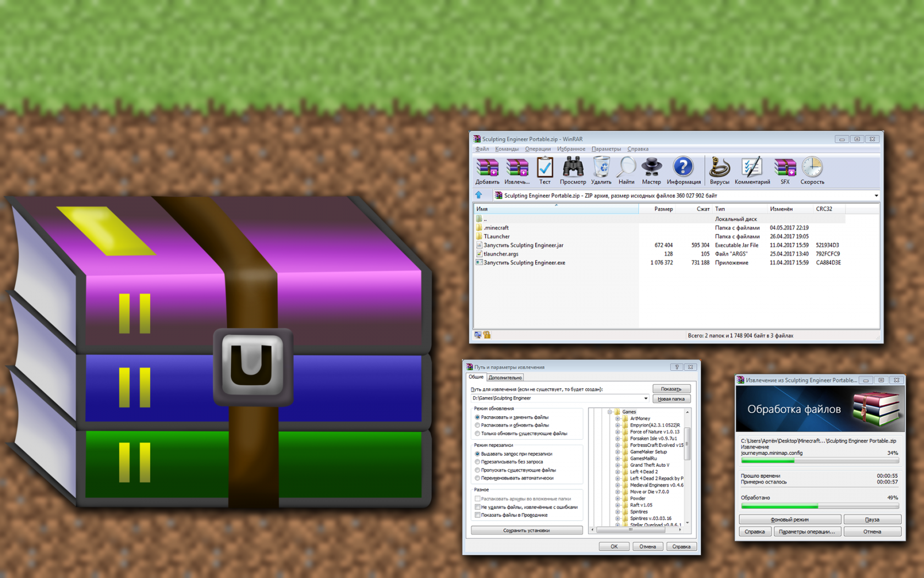Collapse the Games folder tree node
This screenshot has width=924, height=578.
[610, 412]
